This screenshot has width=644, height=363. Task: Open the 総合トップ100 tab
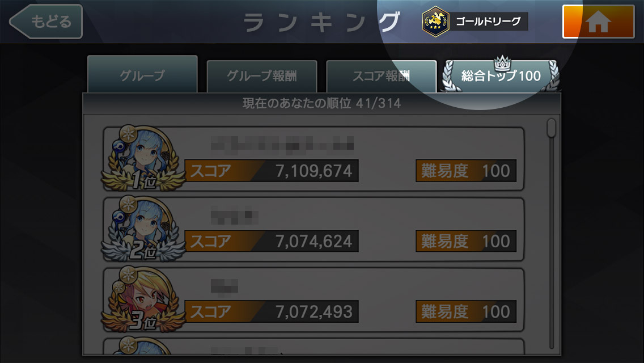pos(501,76)
